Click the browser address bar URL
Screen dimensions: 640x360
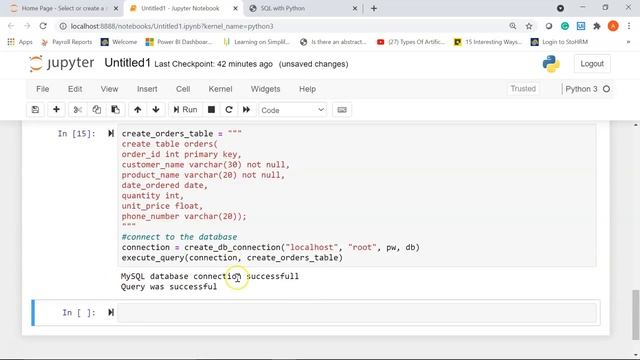172,26
